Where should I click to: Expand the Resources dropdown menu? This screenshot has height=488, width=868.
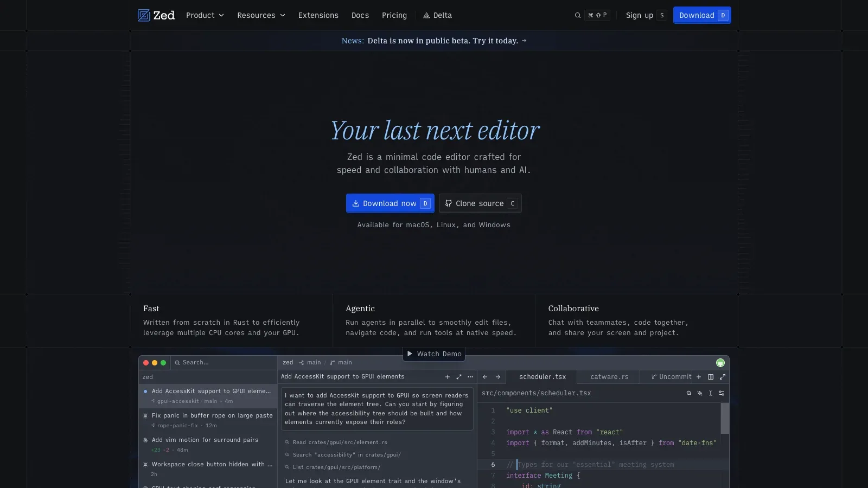(x=261, y=15)
